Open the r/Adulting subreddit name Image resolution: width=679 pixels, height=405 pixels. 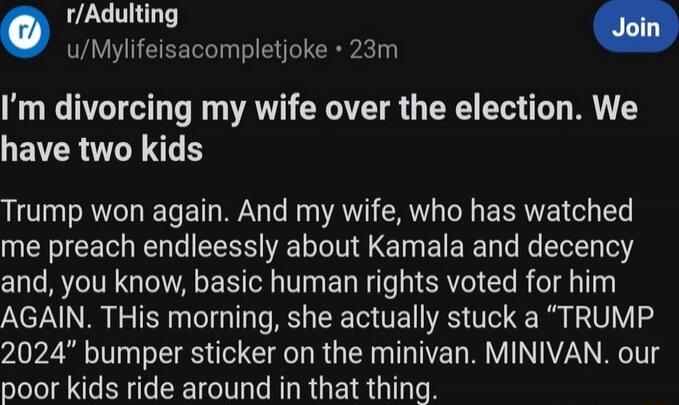[123, 15]
